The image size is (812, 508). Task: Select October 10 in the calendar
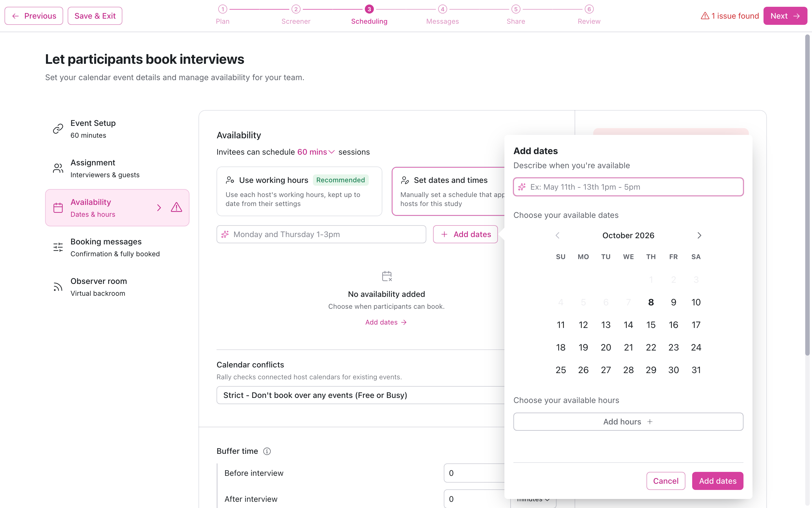696,302
